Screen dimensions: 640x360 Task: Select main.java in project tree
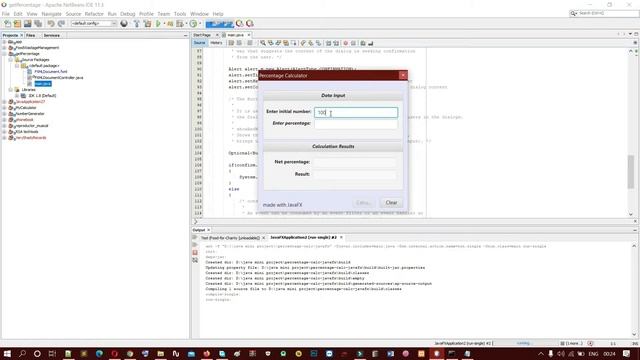point(43,84)
